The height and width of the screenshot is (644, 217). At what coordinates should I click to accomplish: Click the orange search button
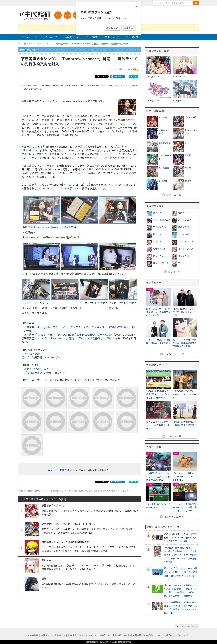tap(196, 3)
